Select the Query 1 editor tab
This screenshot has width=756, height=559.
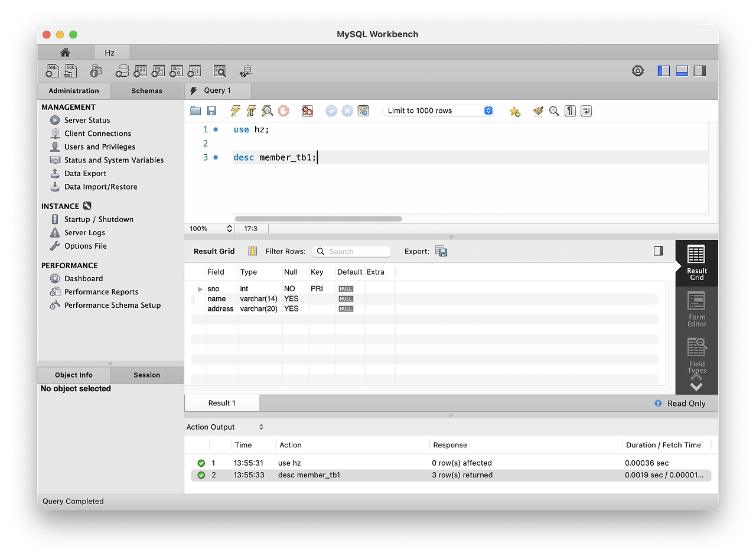[217, 90]
